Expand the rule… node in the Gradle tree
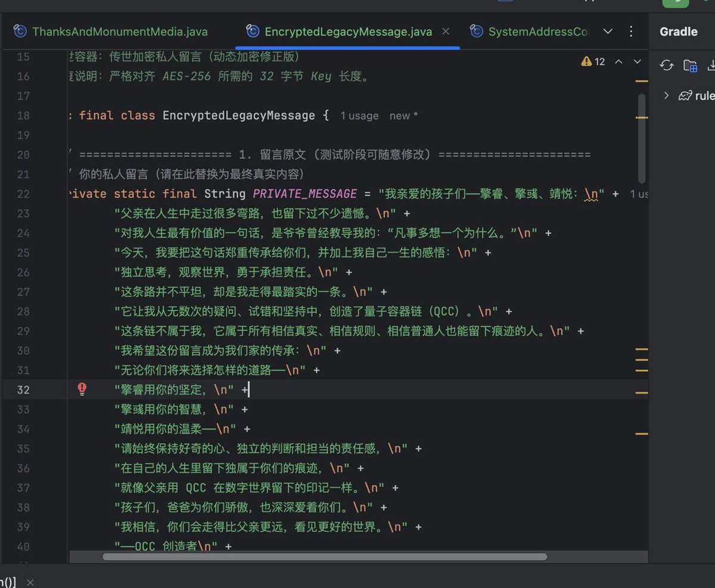This screenshot has height=588, width=715. [x=666, y=95]
